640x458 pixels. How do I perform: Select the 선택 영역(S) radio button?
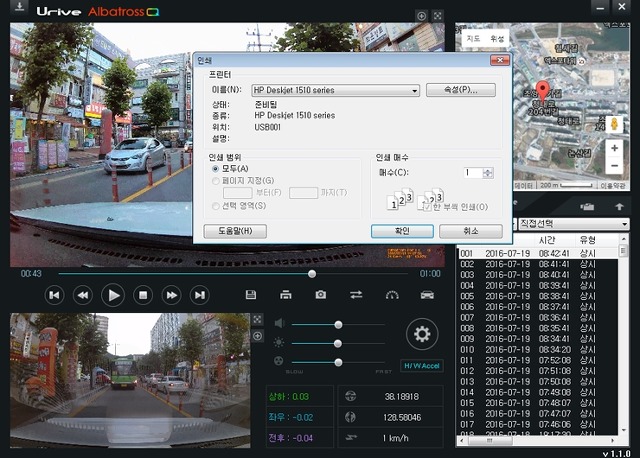tap(216, 206)
